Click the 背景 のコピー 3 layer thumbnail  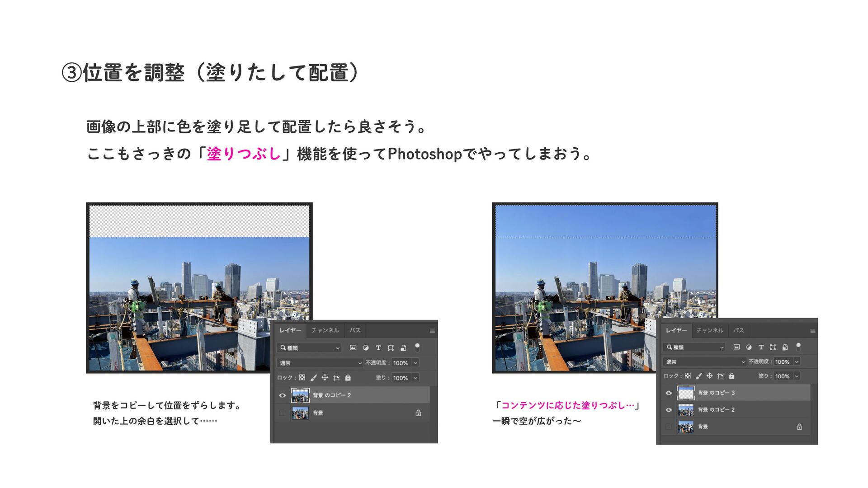(686, 393)
